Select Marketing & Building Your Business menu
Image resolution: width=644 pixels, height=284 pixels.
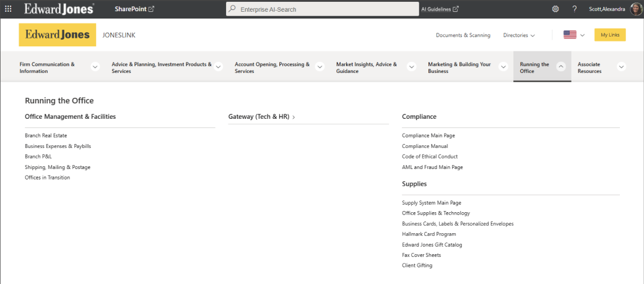[459, 67]
